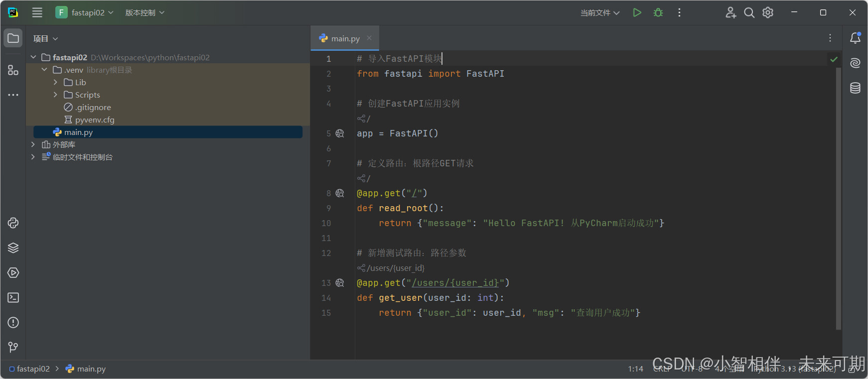The height and width of the screenshot is (379, 868).
Task: Open the Project tool window folder icon
Action: [x=13, y=38]
